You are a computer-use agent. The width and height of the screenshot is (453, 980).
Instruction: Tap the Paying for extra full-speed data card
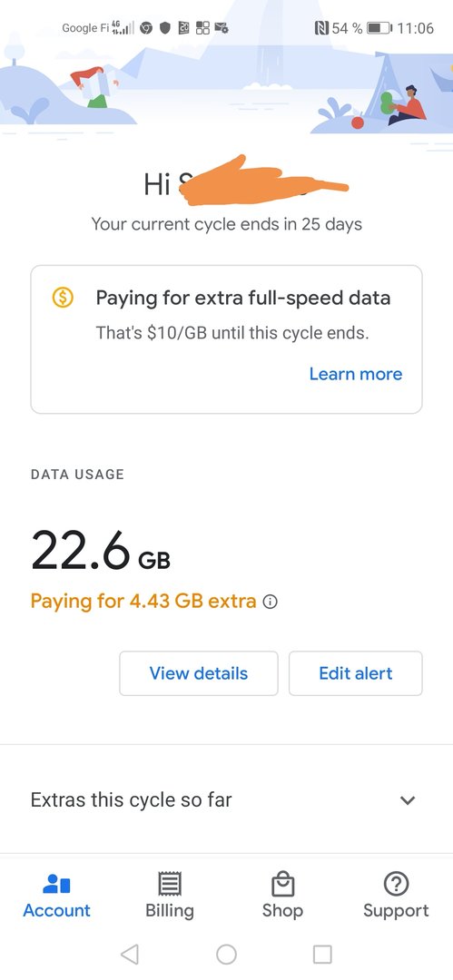click(227, 339)
